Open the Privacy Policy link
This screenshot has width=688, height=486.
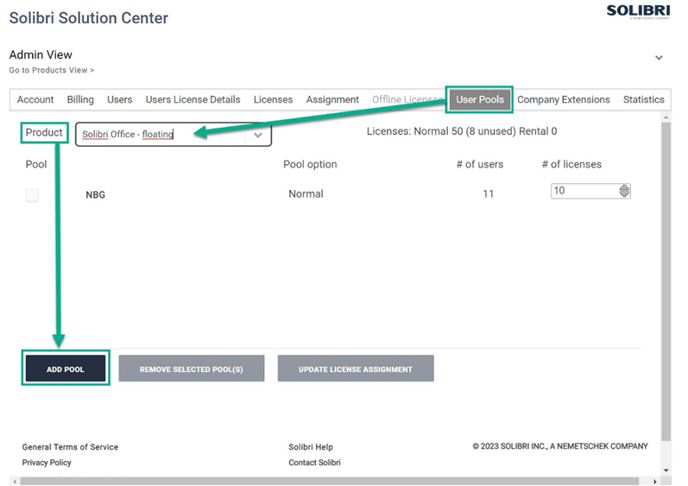pyautogui.click(x=47, y=463)
